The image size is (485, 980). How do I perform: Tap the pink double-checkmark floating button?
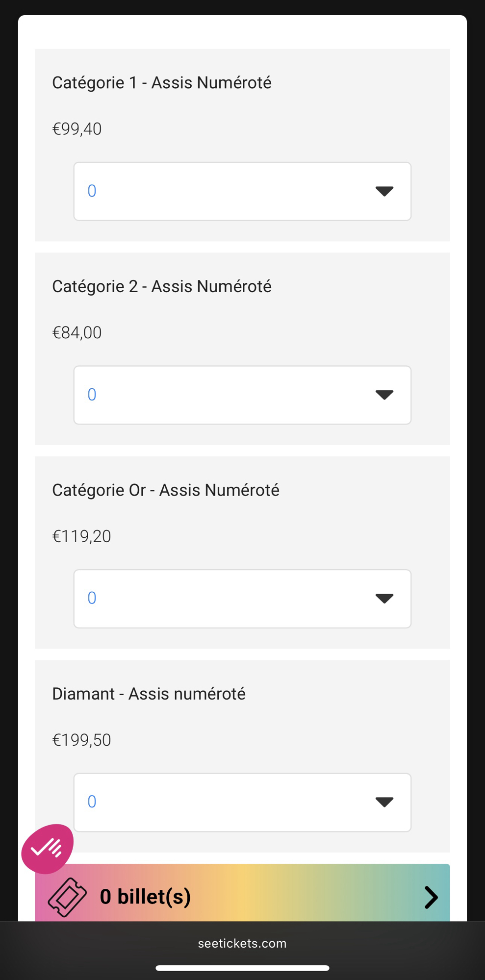point(47,849)
